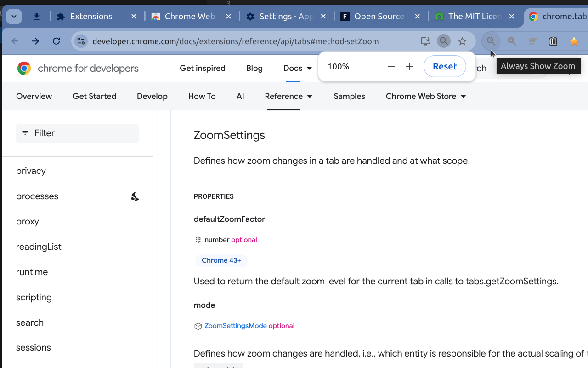This screenshot has width=588, height=368.
Task: Open search API in sidebar
Action: (30, 323)
